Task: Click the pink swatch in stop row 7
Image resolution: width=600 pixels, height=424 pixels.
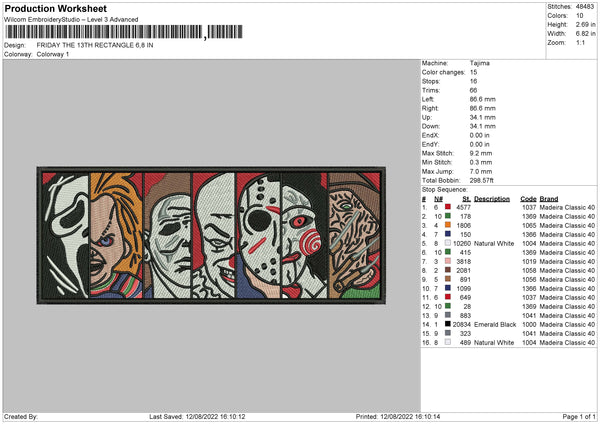Action: 447,261
